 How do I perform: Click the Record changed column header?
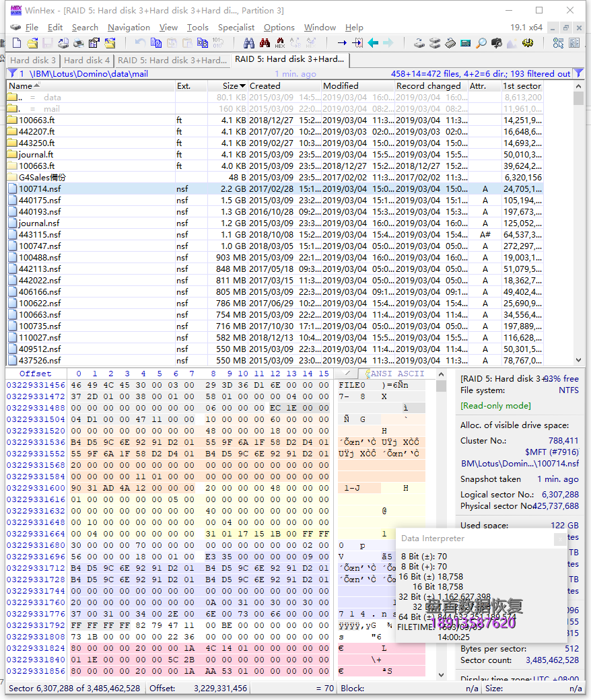(431, 85)
